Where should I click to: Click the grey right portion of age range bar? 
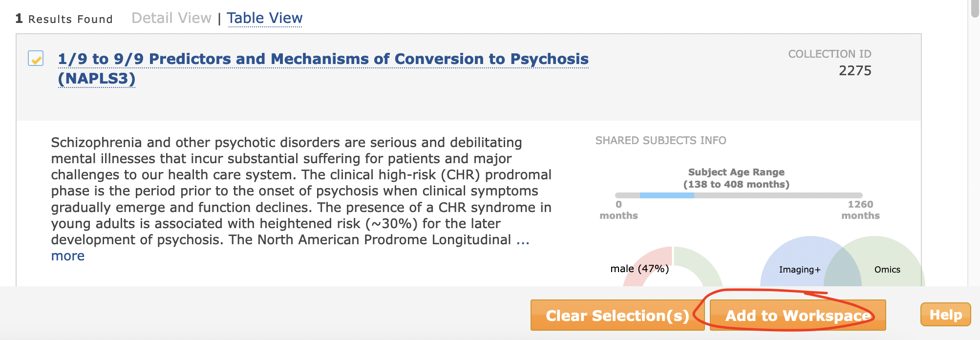coord(778,195)
